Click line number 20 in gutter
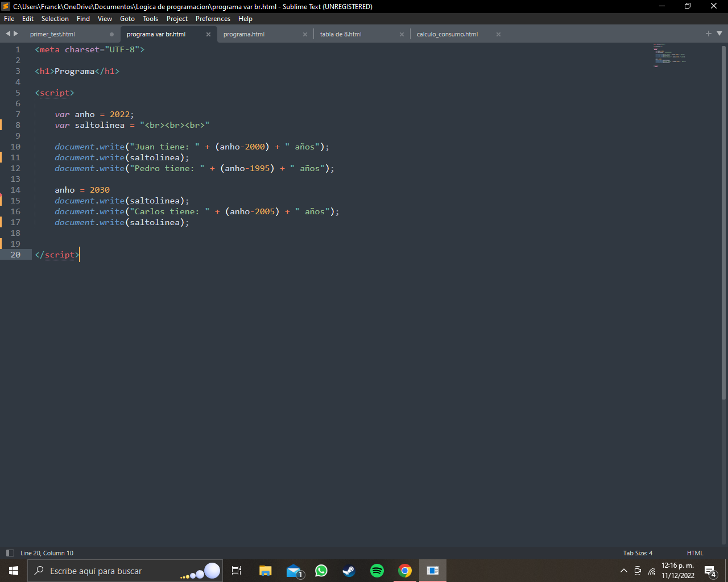This screenshot has width=728, height=582. 15,255
